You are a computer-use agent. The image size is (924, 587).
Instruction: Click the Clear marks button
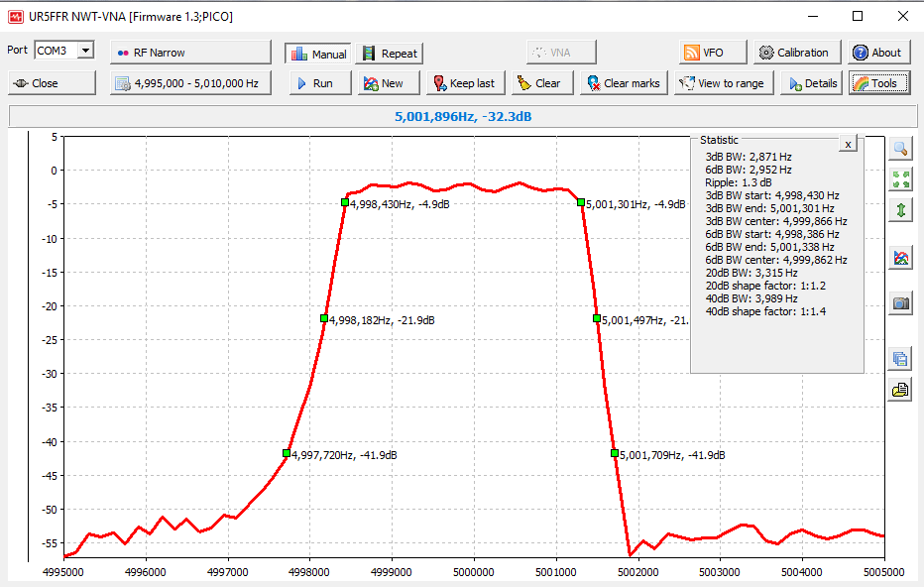click(624, 83)
